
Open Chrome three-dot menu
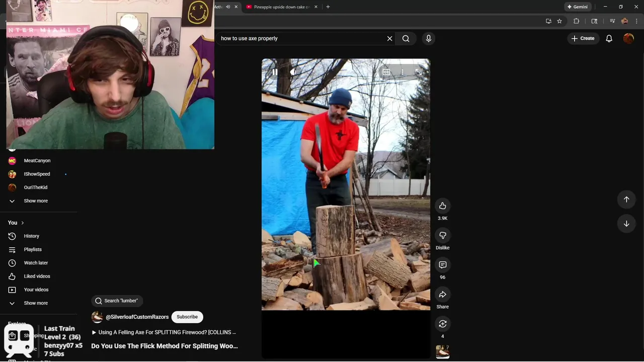637,21
